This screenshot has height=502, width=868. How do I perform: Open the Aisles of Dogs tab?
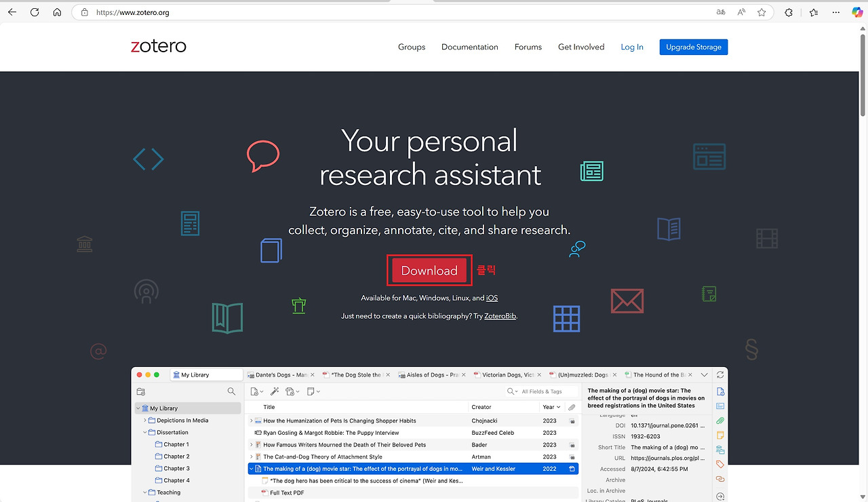[x=433, y=374]
